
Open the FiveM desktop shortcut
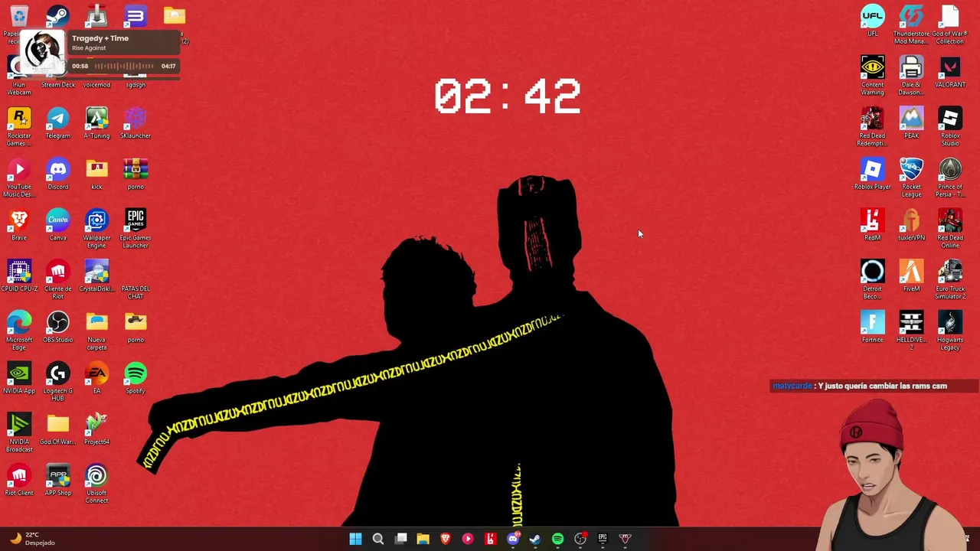(911, 276)
